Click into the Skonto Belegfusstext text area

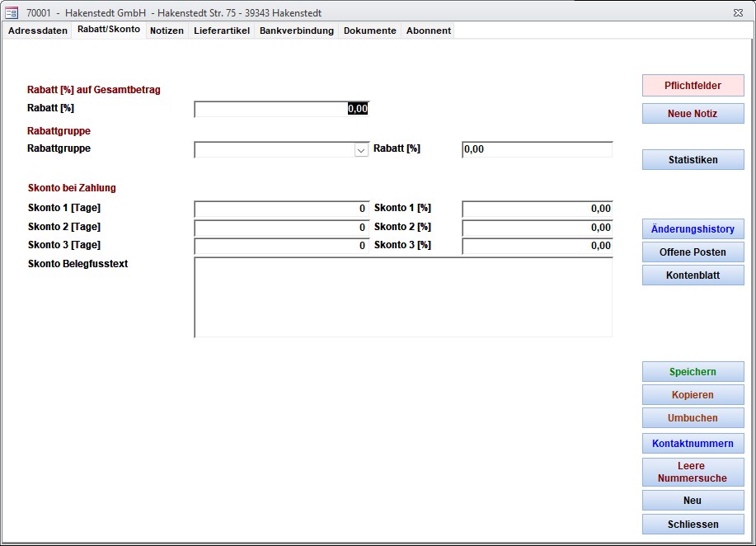(403, 297)
